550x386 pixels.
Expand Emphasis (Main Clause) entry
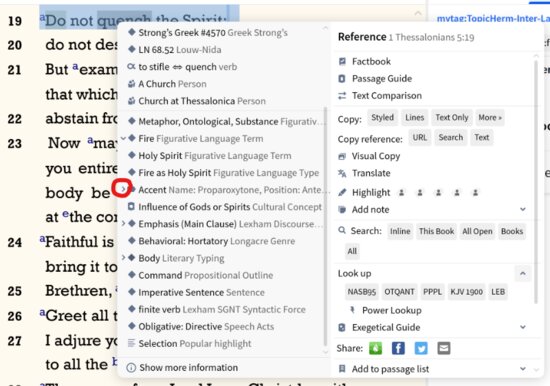123,224
